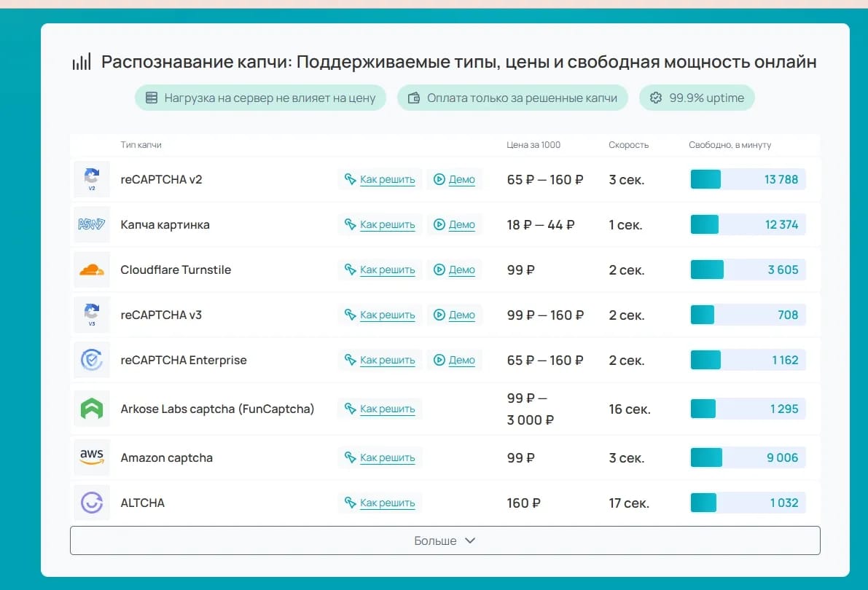The height and width of the screenshot is (590, 868).
Task: Open 'Как решить' link for reCAPTCHA Enterprise
Action: pos(388,360)
